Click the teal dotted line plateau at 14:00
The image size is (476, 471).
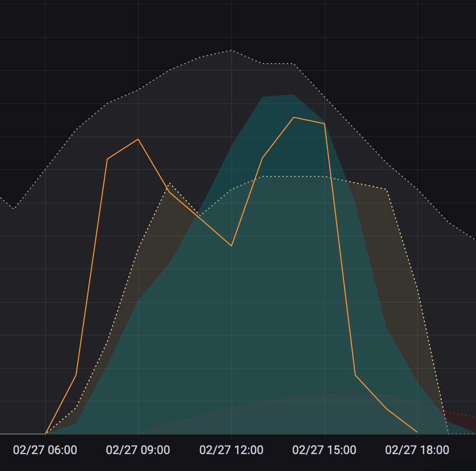click(294, 176)
